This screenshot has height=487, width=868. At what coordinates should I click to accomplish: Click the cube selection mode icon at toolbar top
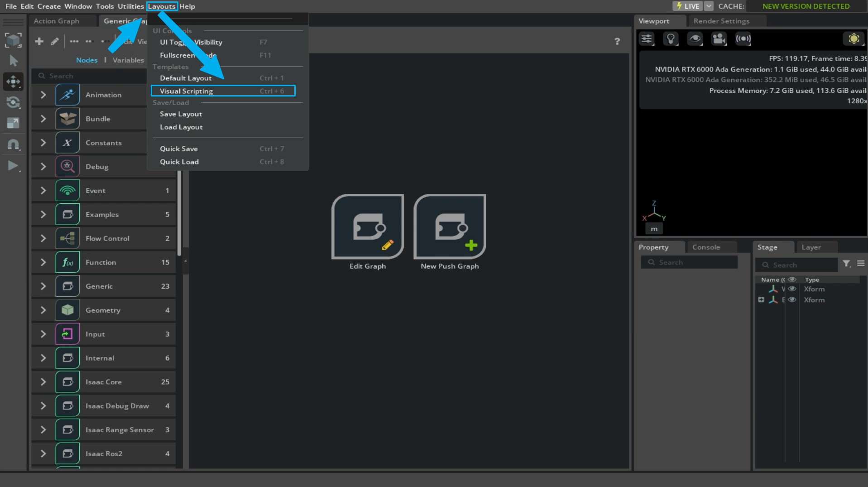[x=13, y=40]
